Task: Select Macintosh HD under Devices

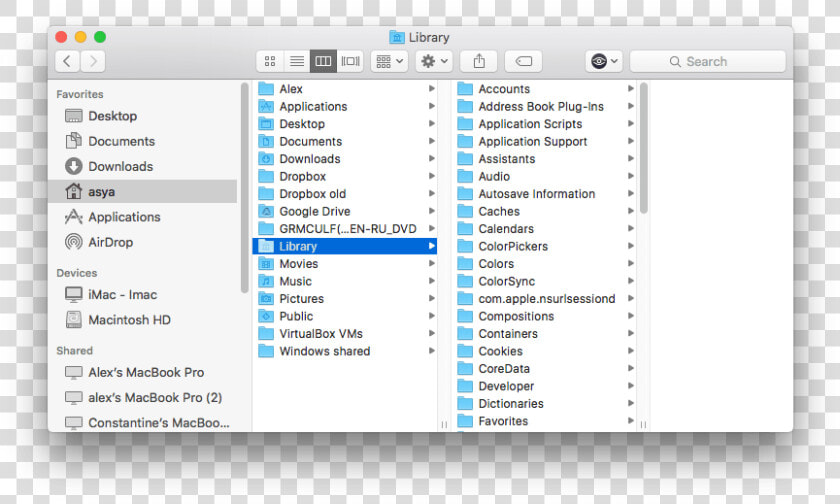Action: tap(143, 319)
